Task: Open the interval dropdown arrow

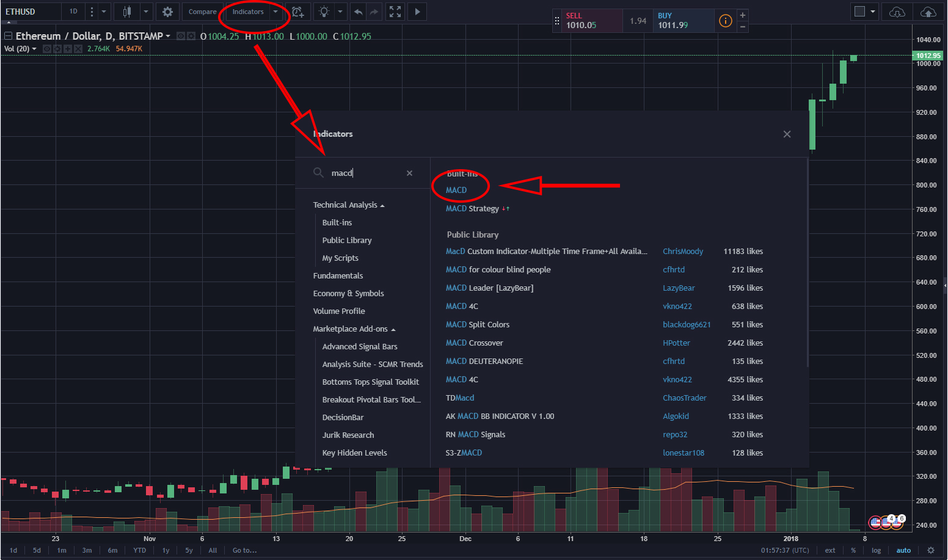Action: [104, 12]
